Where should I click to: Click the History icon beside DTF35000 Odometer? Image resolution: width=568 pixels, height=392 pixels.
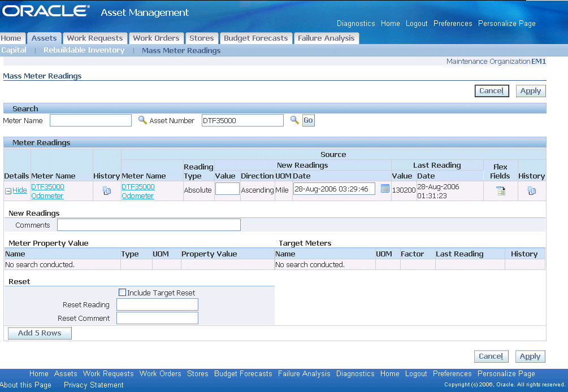107,190
